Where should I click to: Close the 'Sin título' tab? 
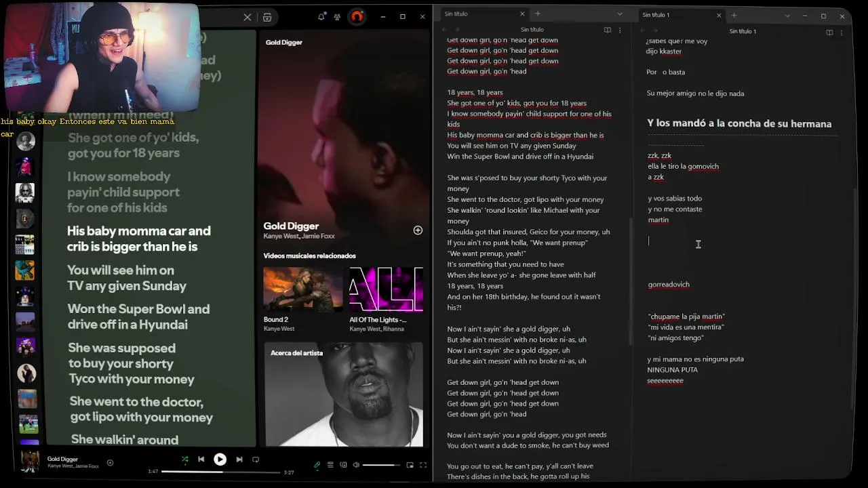coord(522,14)
